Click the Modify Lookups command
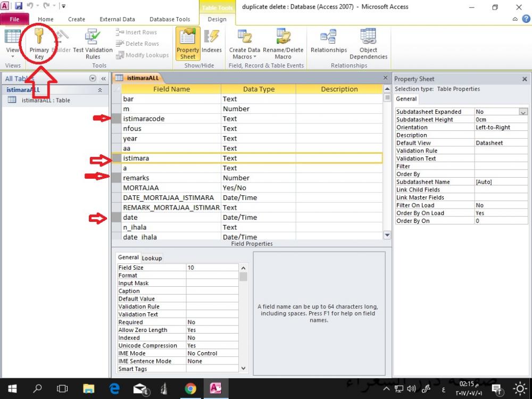Viewport: 532px width, 399px height. click(x=142, y=55)
